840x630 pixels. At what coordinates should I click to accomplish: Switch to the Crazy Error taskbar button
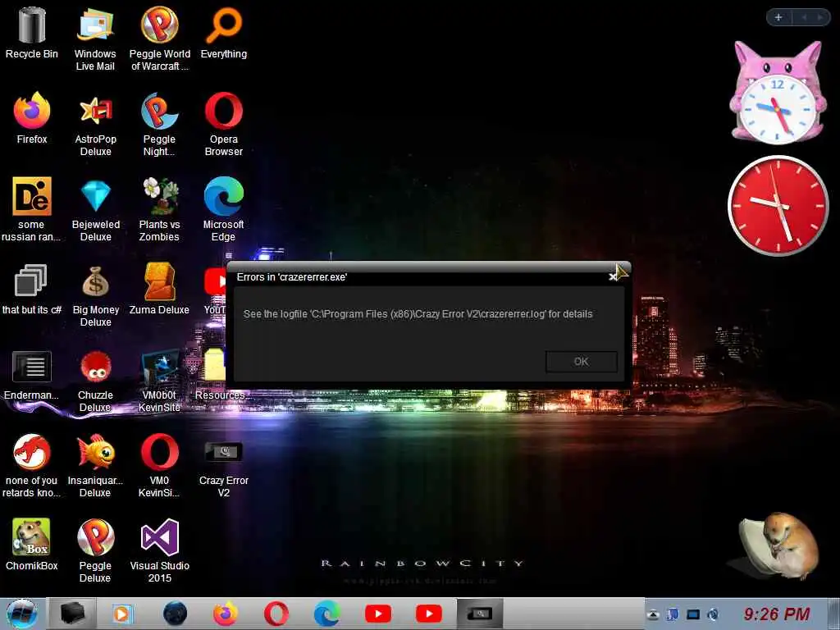[479, 614]
